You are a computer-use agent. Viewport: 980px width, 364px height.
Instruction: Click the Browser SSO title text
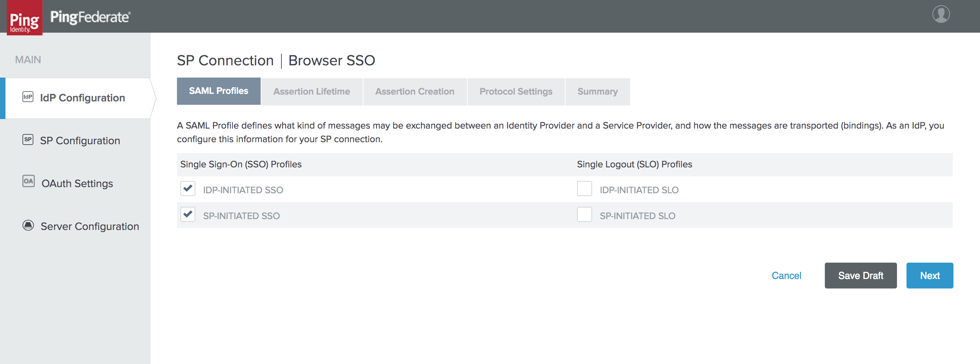331,61
